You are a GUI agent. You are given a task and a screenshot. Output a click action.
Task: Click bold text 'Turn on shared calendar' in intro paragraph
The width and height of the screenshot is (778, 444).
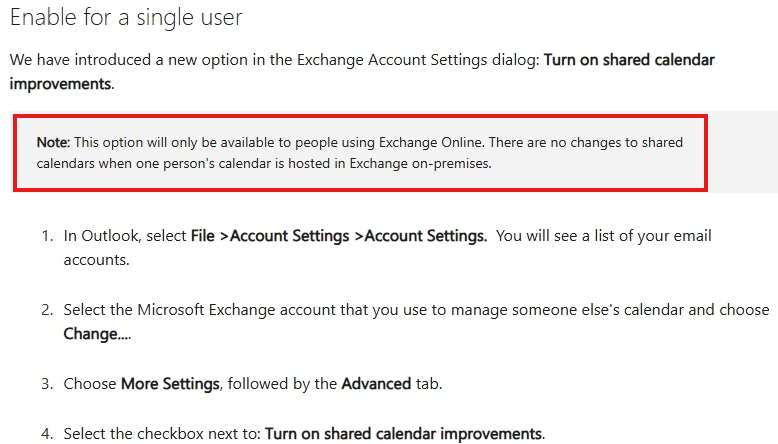tap(629, 60)
